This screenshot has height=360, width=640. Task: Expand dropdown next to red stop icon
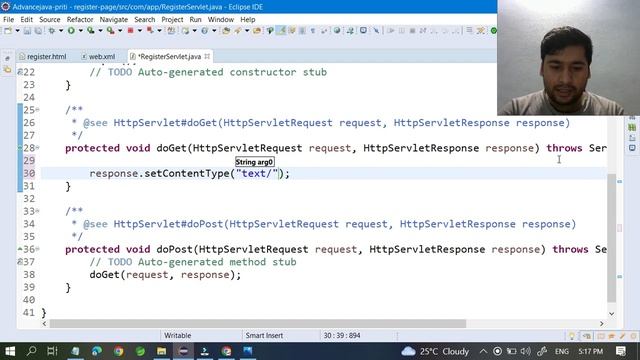pos(140,31)
